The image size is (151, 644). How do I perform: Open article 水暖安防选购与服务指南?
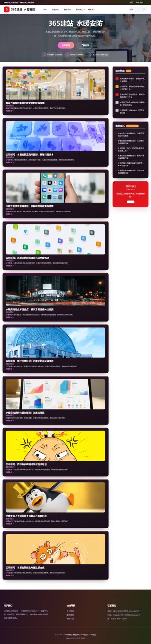pyautogui.click(x=25, y=413)
